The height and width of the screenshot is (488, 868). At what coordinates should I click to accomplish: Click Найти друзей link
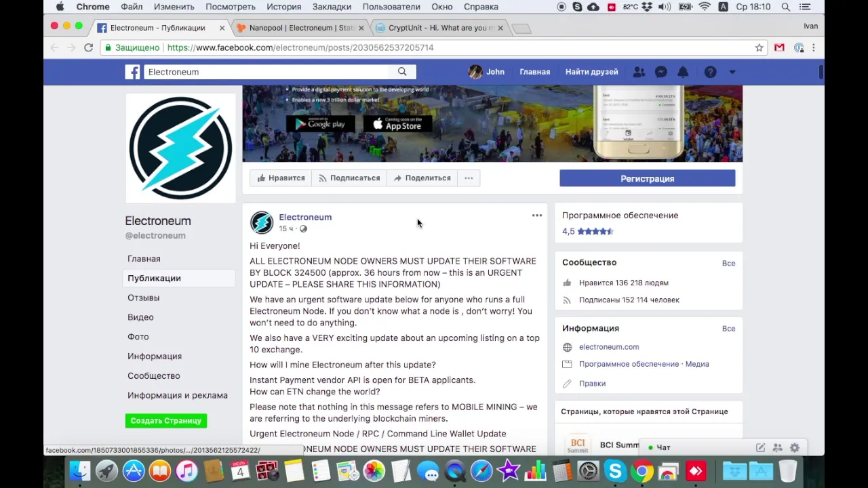[x=591, y=72]
